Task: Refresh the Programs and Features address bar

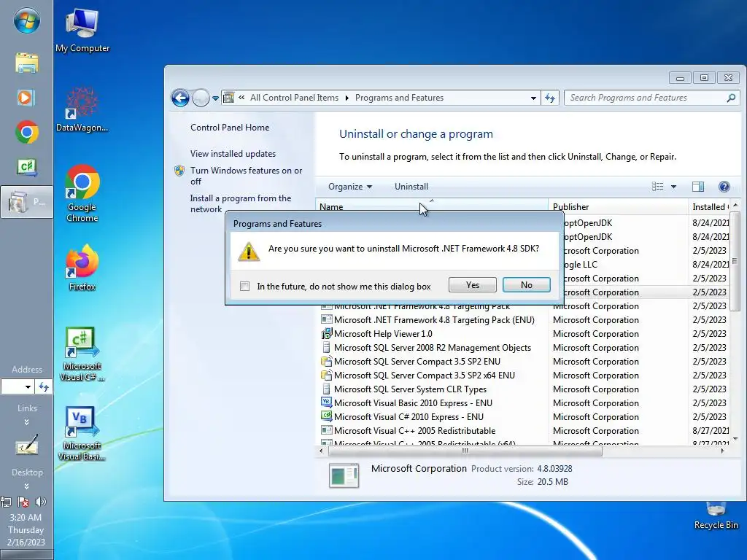Action: coord(550,98)
